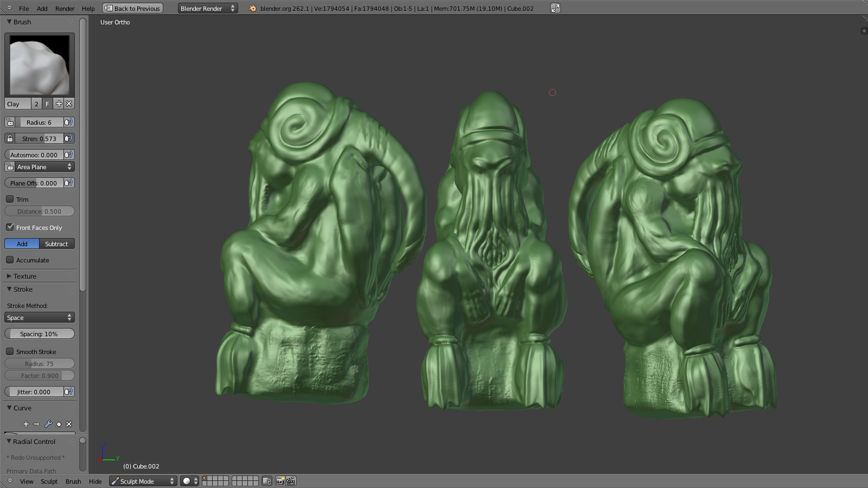The height and width of the screenshot is (488, 868).
Task: Open the Render menu
Action: click(x=65, y=9)
